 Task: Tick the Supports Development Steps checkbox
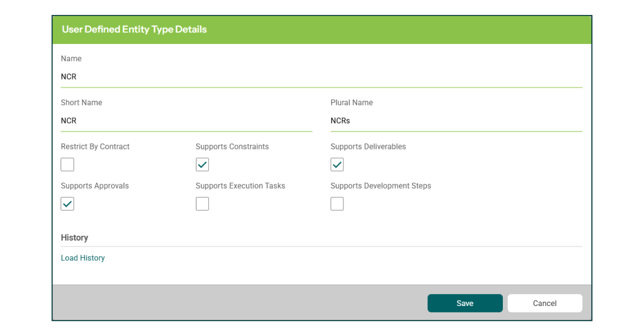[x=337, y=204]
